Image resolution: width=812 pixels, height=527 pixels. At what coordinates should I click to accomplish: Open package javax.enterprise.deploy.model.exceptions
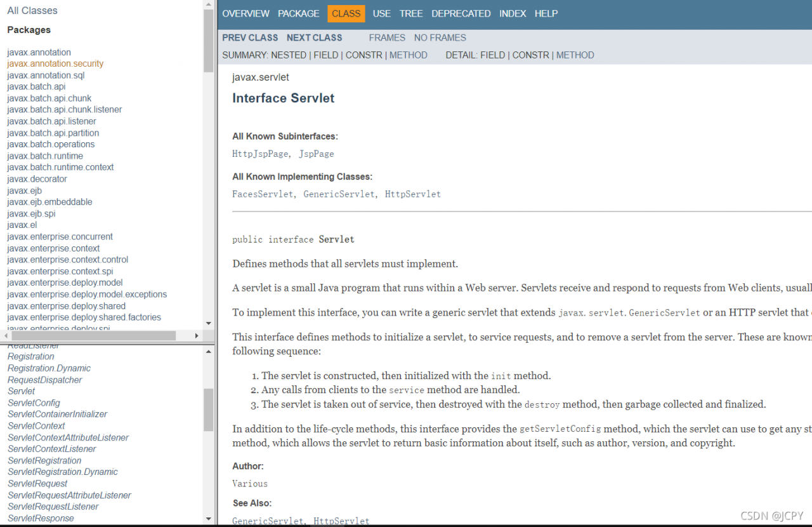(x=87, y=294)
